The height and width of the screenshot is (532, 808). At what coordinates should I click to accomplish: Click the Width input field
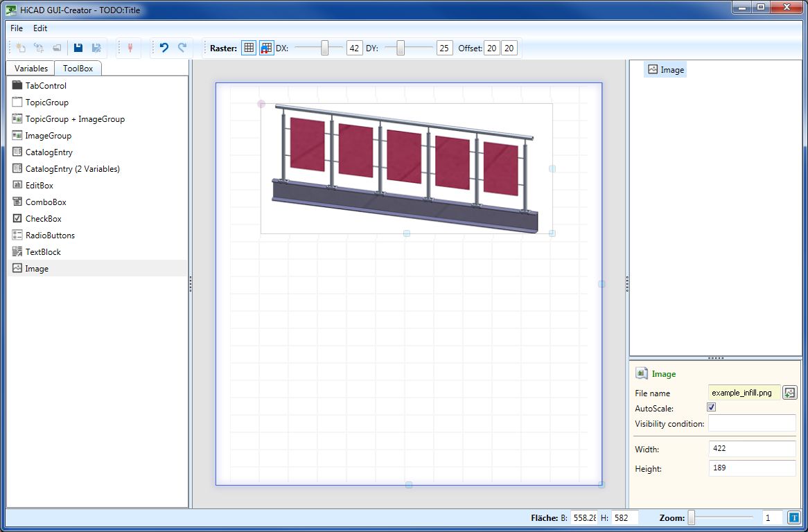point(752,449)
